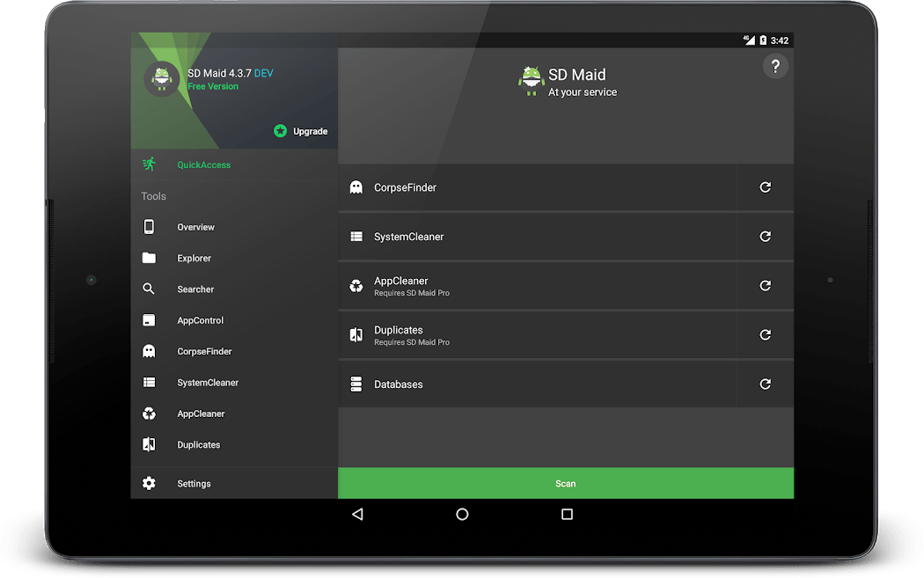924x578 pixels.
Task: Click the SystemCleaner icon in sidebar
Action: [x=150, y=382]
